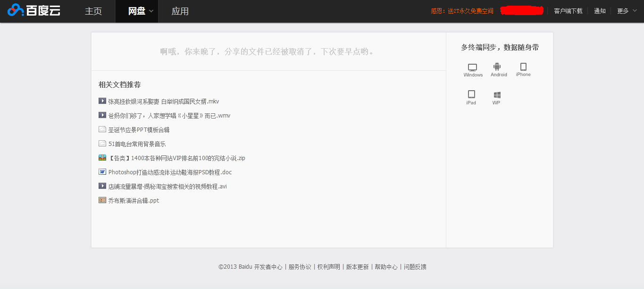
Task: Expand the 网盘 dropdown arrow
Action: coord(151,11)
